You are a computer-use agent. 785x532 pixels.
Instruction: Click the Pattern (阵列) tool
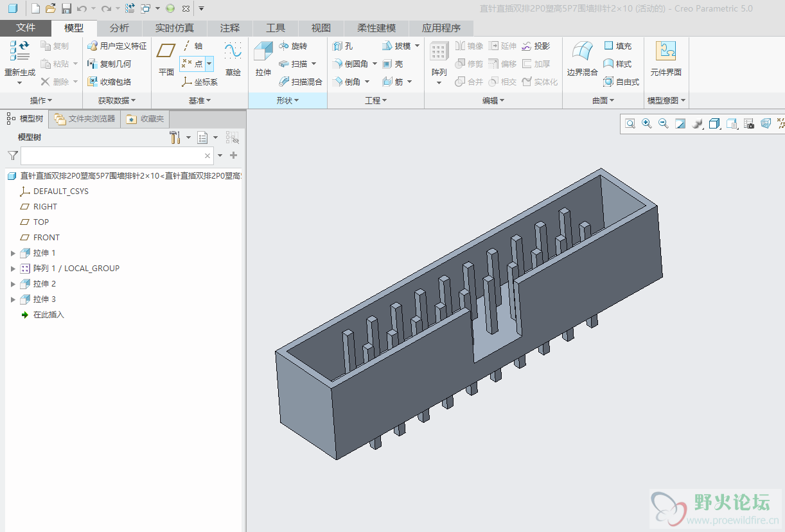coord(439,59)
